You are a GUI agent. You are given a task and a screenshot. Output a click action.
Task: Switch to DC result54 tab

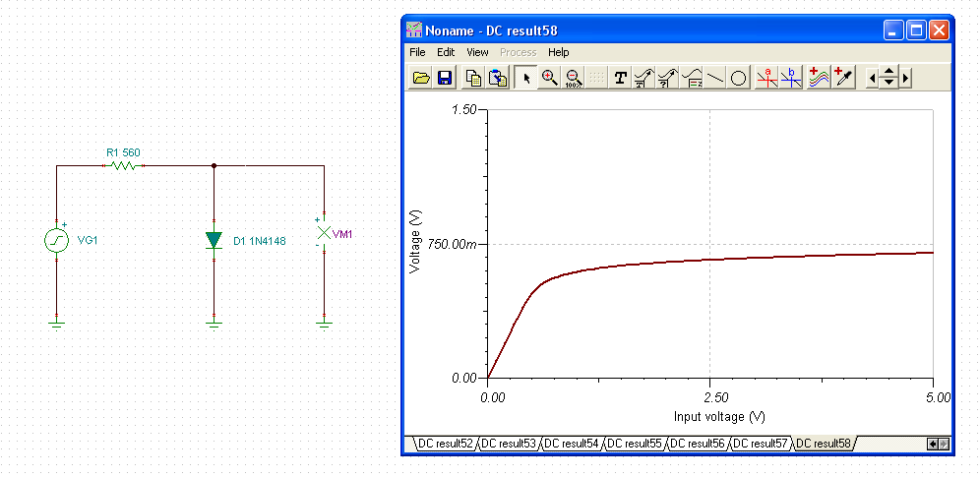click(572, 444)
